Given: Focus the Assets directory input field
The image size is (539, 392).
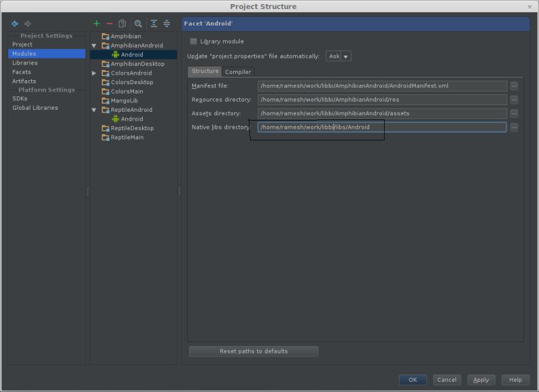Looking at the screenshot, I should tap(382, 113).
